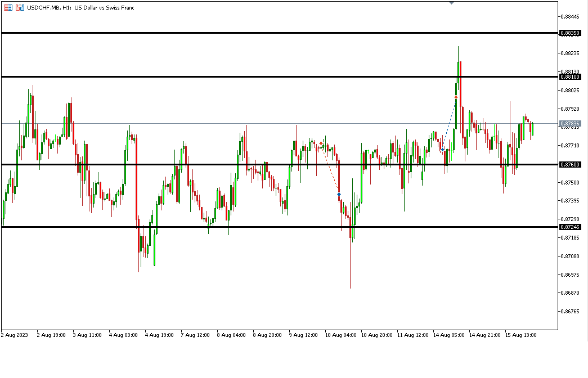Click price scale value 0.86765

[570, 311]
